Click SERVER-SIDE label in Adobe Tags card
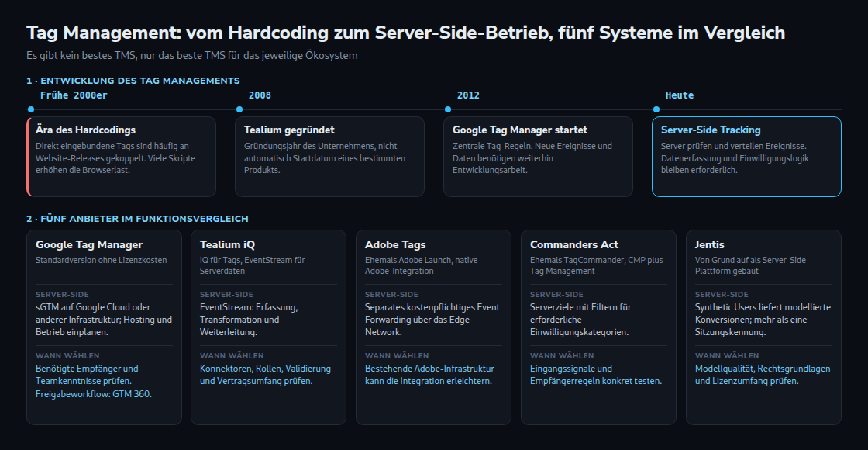The height and width of the screenshot is (450, 868). point(391,295)
